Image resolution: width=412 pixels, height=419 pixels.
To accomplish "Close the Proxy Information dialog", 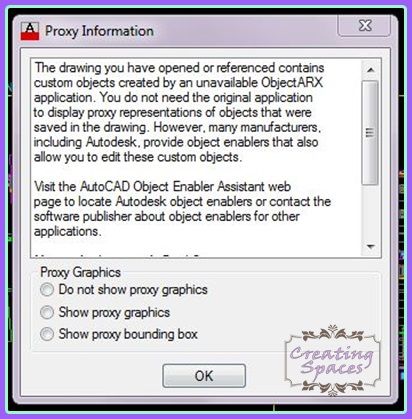I will pyautogui.click(x=364, y=26).
